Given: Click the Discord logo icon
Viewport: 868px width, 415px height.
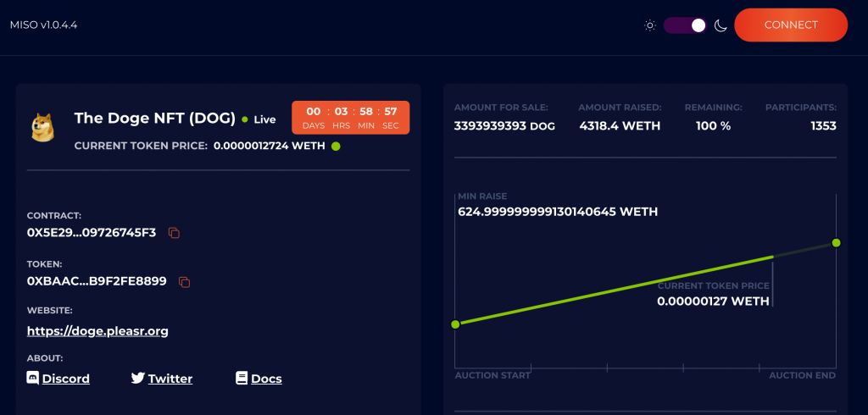Looking at the screenshot, I should click(33, 378).
